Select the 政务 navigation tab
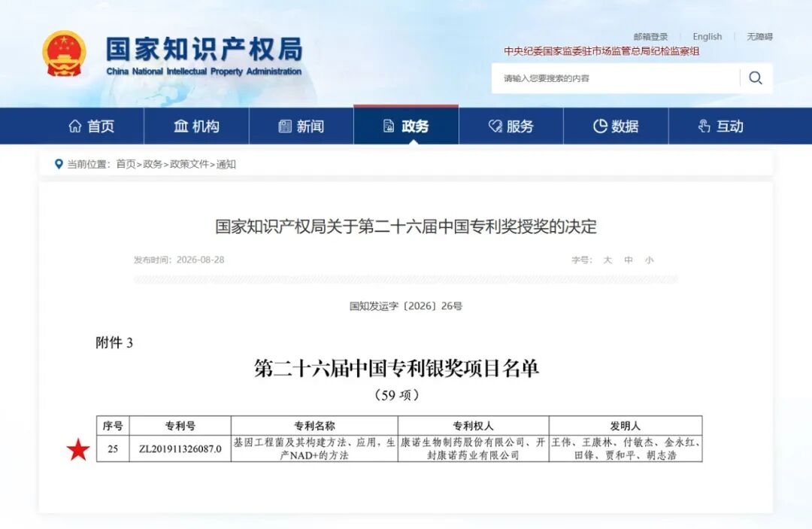 click(x=407, y=126)
